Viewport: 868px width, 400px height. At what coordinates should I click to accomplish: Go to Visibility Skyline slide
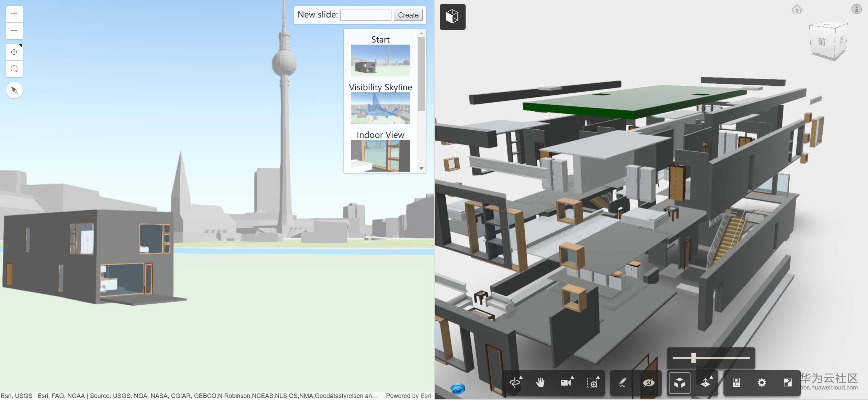(380, 108)
